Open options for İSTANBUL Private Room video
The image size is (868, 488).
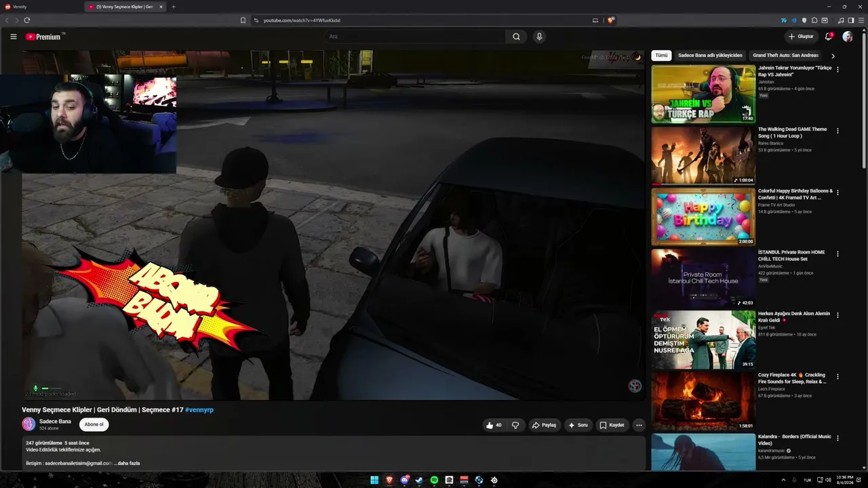coord(837,254)
